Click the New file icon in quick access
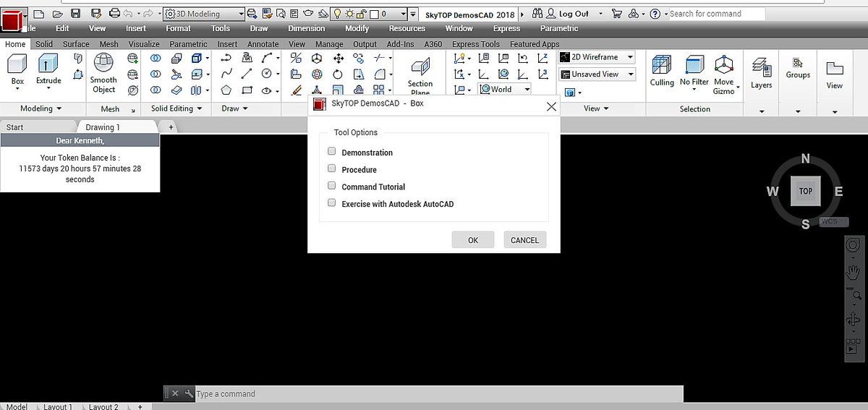 tap(39, 13)
